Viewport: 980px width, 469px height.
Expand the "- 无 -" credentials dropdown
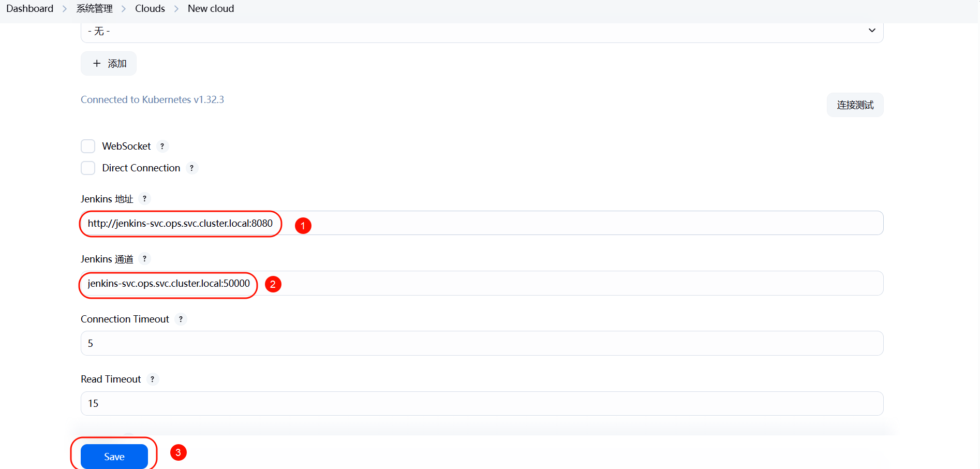point(481,31)
